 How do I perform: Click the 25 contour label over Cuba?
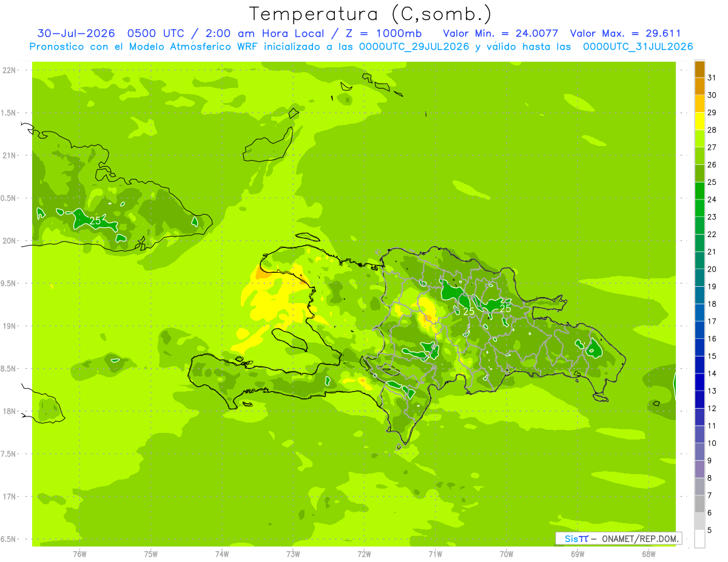[x=95, y=221]
